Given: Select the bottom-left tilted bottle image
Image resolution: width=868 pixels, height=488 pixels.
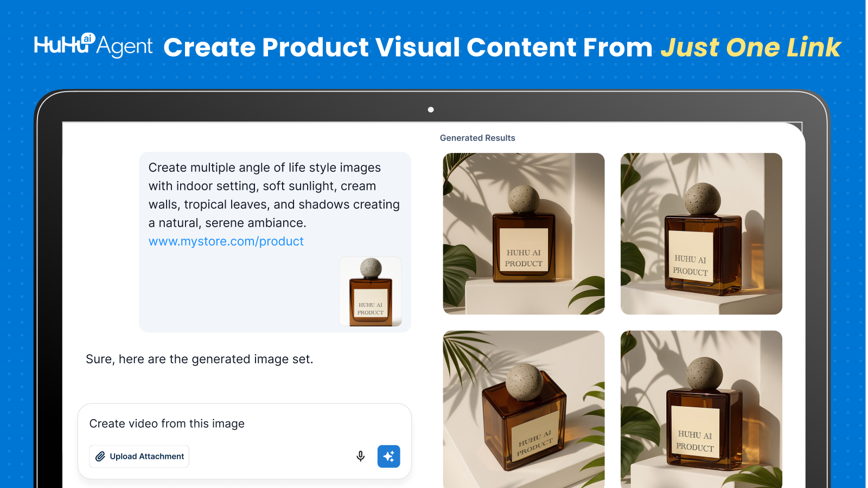Looking at the screenshot, I should [524, 409].
